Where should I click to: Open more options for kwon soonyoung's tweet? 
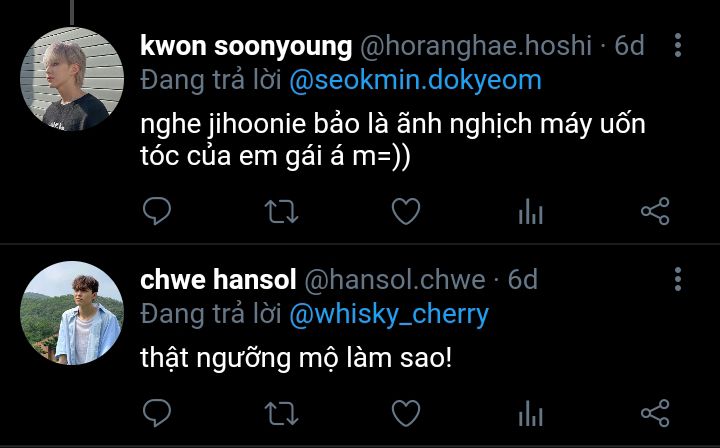[x=678, y=45]
